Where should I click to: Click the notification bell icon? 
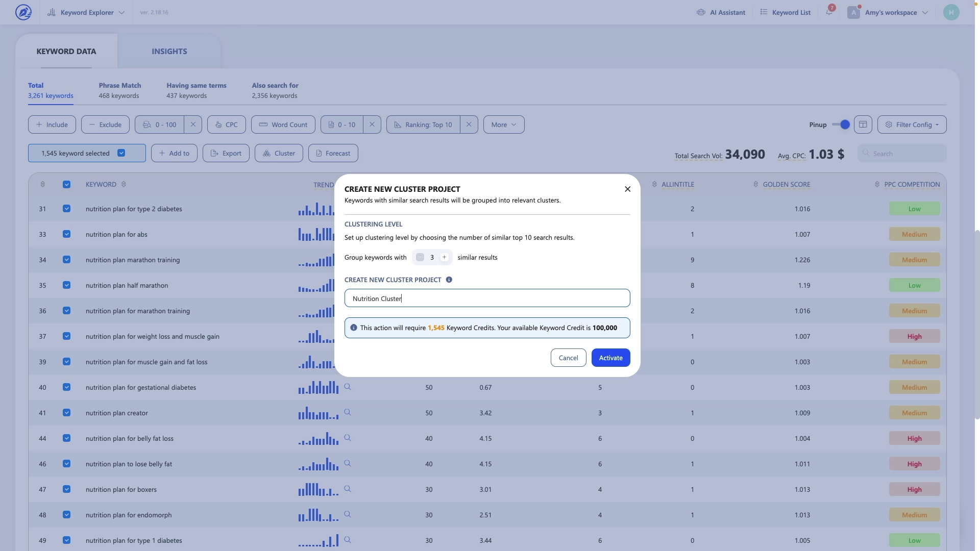[x=829, y=12]
